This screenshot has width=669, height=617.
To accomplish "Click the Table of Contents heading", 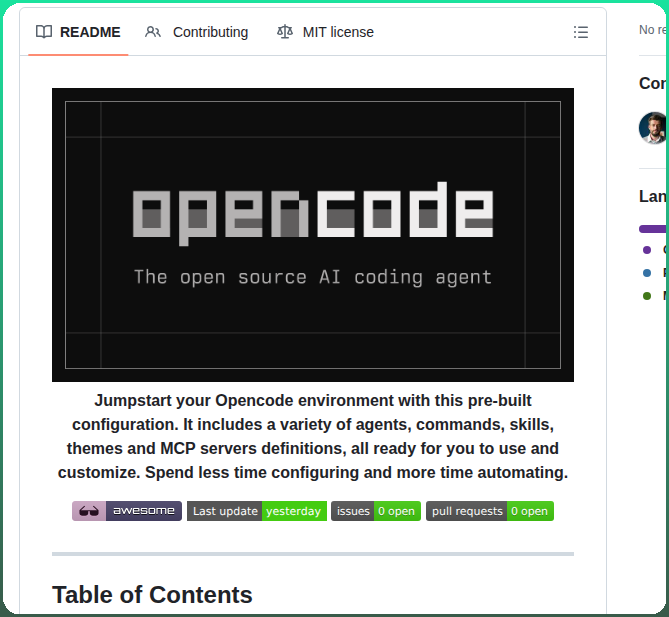I will click(152, 595).
